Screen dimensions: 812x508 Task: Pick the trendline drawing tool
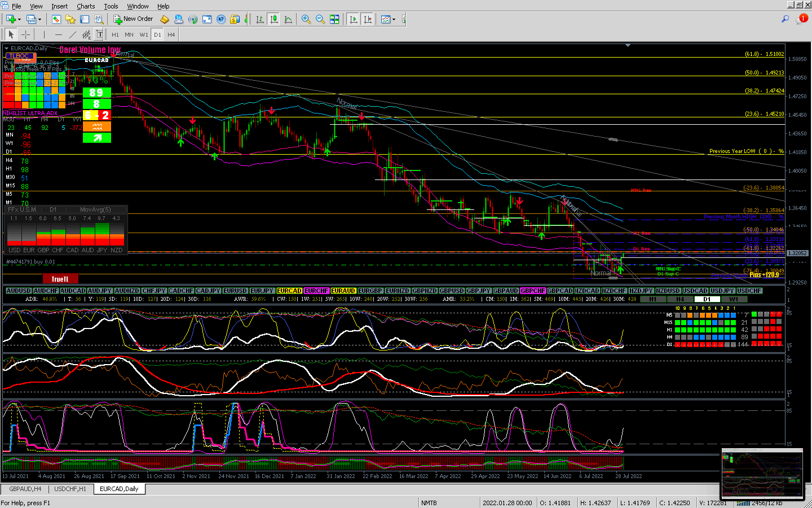72,34
